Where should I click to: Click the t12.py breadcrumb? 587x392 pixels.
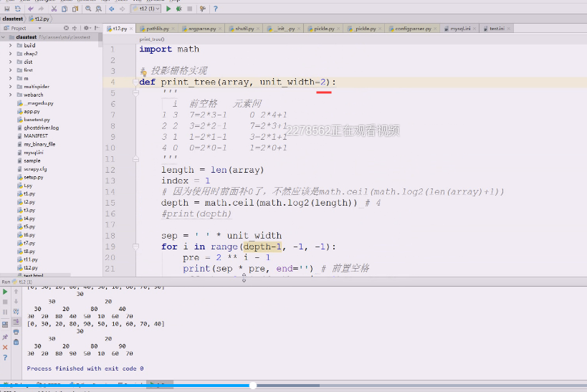click(x=39, y=19)
